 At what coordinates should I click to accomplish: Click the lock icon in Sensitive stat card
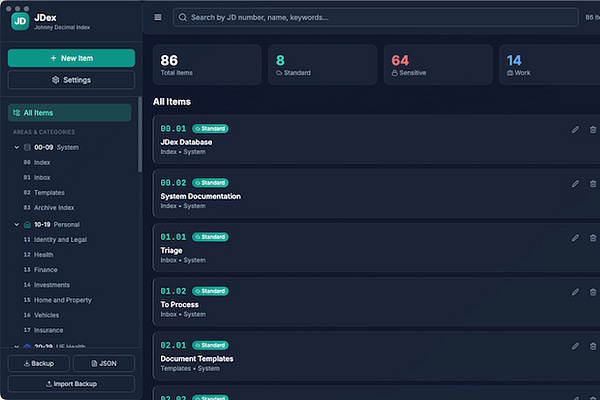click(394, 73)
